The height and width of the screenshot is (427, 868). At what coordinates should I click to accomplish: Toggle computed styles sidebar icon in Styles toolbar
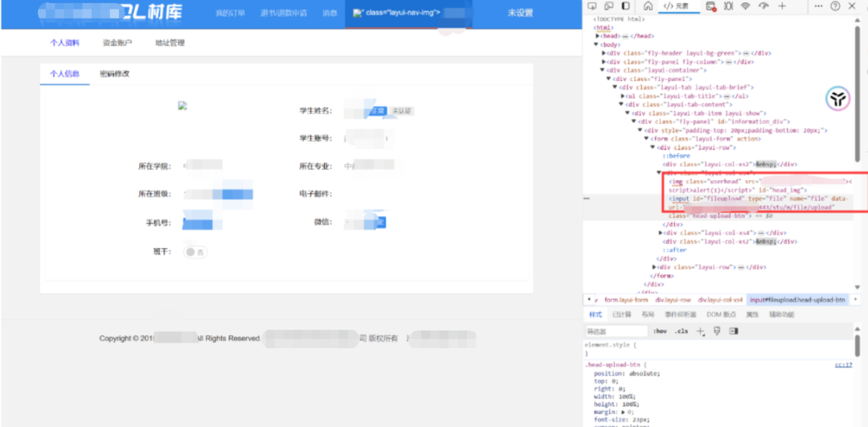tap(734, 331)
